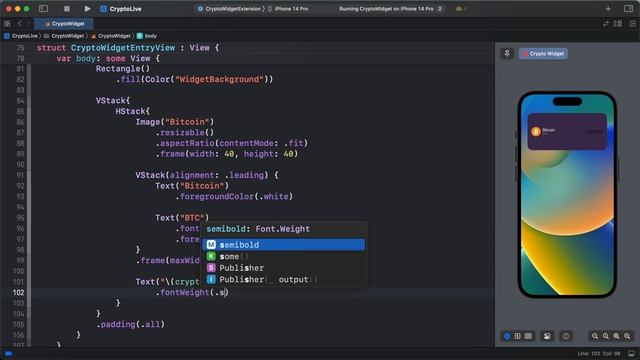Pin the preview canvas
The image size is (640, 360).
pyautogui.click(x=507, y=53)
